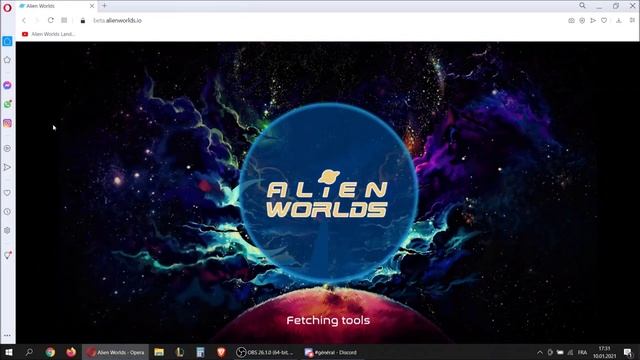Open the Player icon in sidebar
640x360 pixels.
7,149
